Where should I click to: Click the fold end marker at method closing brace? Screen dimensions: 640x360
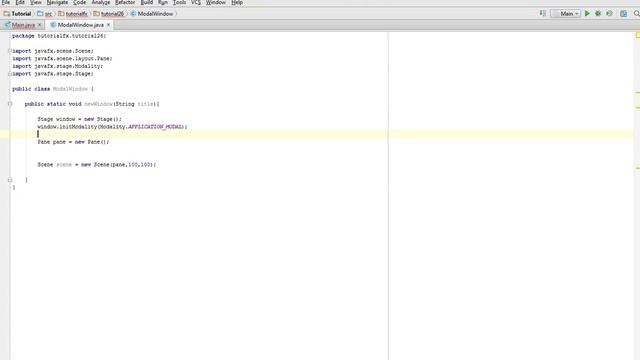(10, 180)
